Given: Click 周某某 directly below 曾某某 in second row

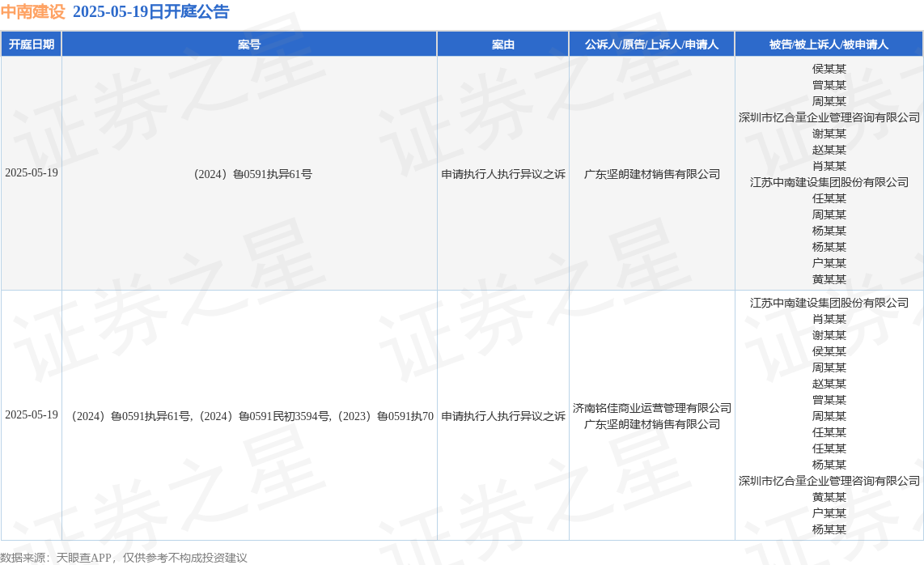Looking at the screenshot, I should [829, 416].
